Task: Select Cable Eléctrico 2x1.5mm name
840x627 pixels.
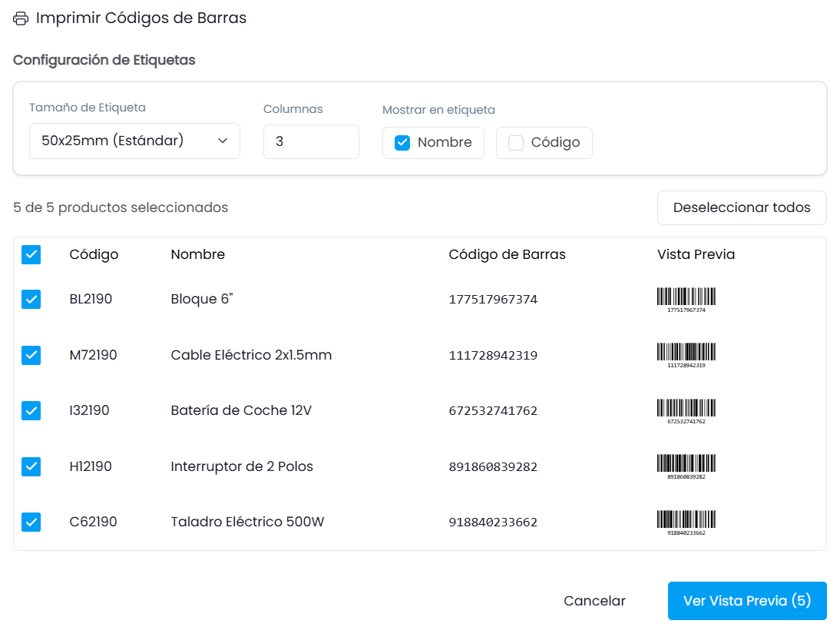Action: click(251, 355)
